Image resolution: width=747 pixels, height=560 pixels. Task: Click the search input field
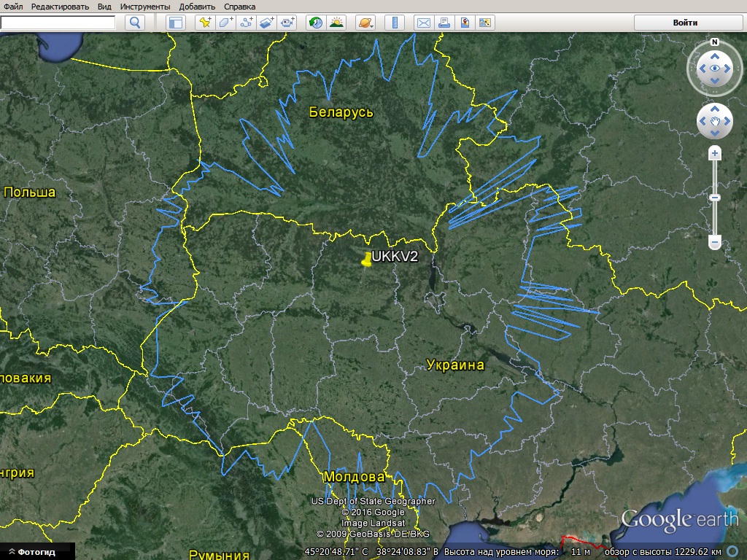click(x=58, y=23)
